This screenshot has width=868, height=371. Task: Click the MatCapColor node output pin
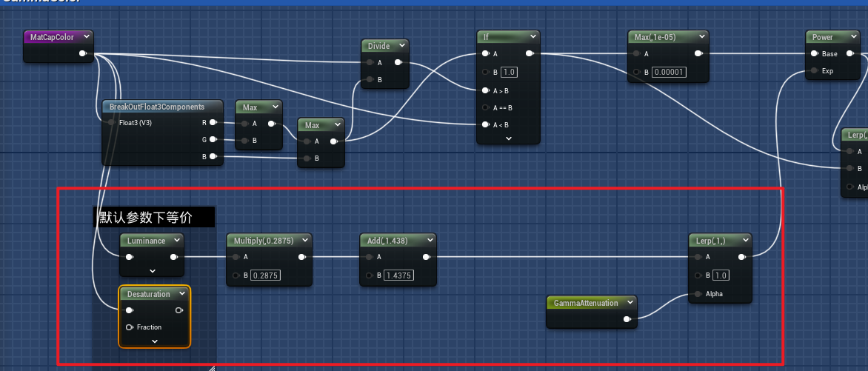[x=83, y=53]
